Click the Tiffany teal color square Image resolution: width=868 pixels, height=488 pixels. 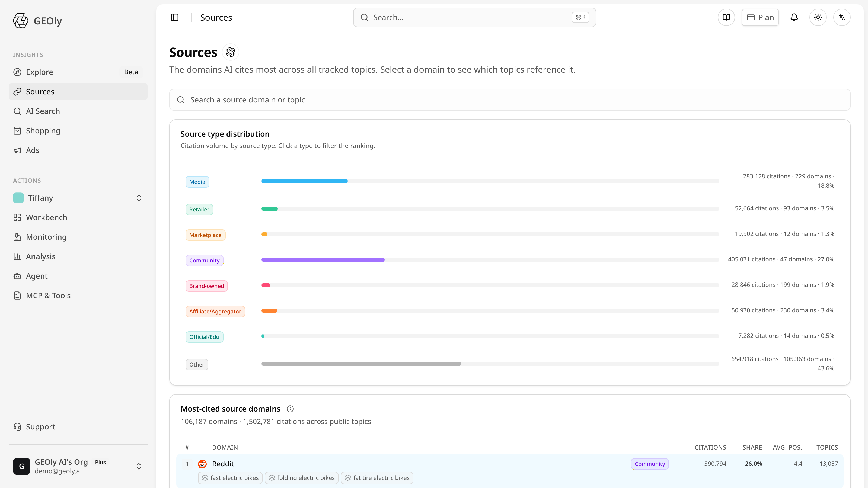pos(18,198)
